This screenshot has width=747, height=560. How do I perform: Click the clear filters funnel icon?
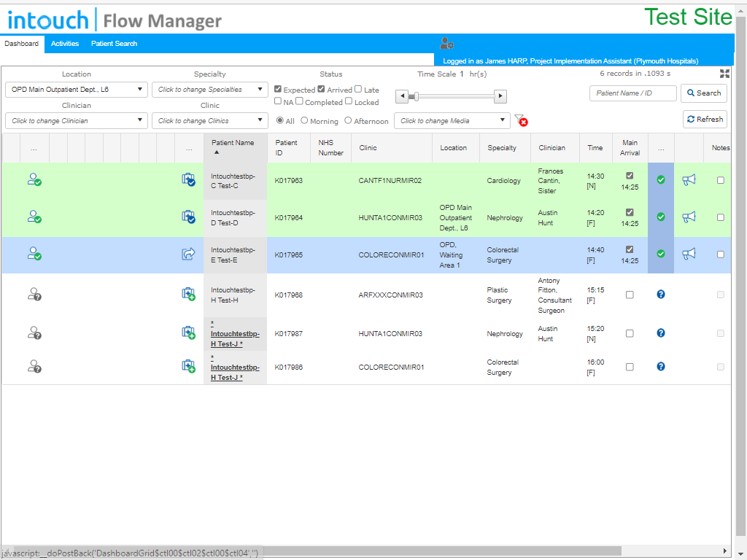(521, 120)
